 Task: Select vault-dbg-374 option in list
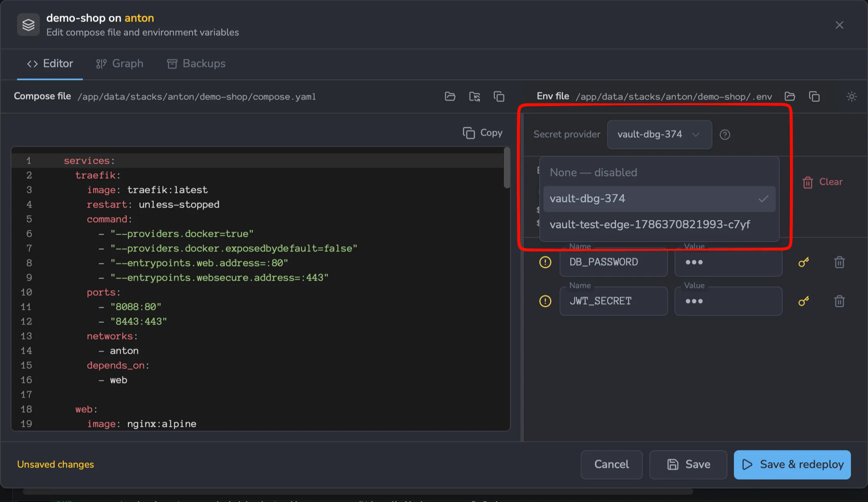click(x=659, y=199)
